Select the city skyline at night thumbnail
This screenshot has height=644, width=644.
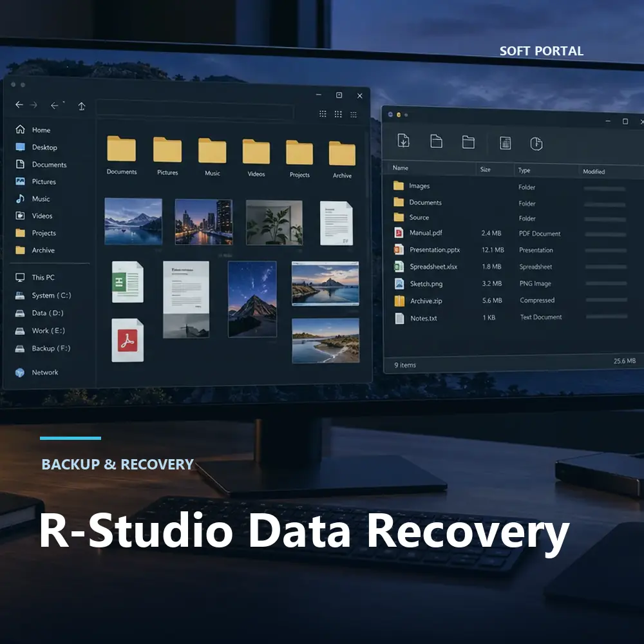pos(204,222)
